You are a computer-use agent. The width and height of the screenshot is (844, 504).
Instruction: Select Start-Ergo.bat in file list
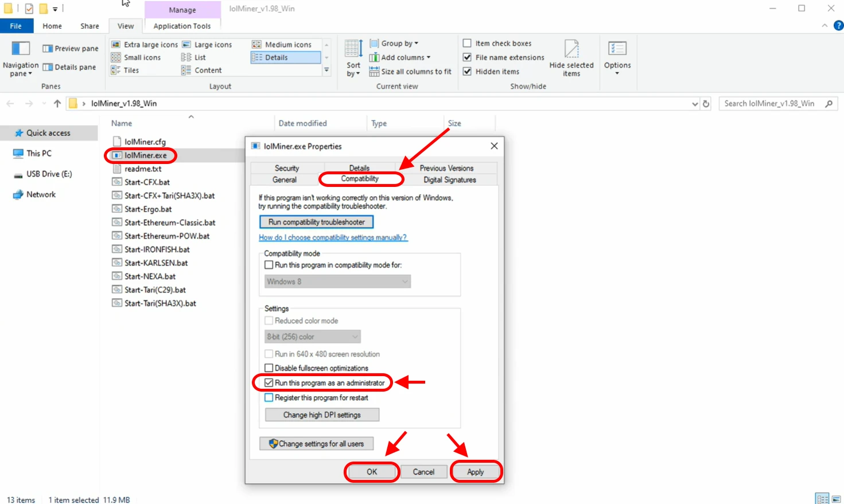click(148, 209)
